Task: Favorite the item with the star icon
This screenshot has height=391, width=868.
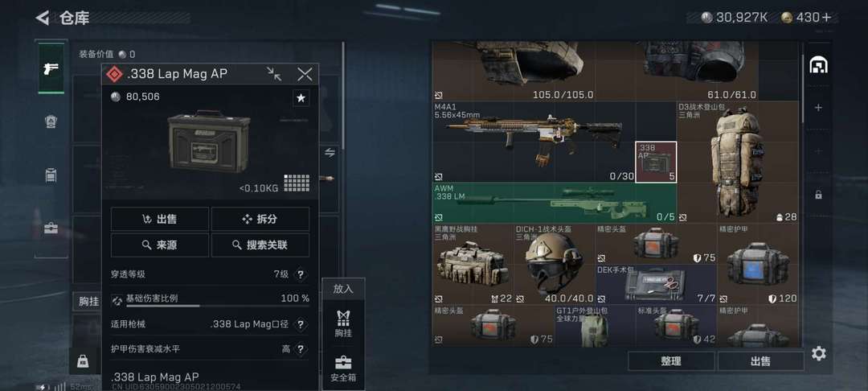Action: (301, 98)
